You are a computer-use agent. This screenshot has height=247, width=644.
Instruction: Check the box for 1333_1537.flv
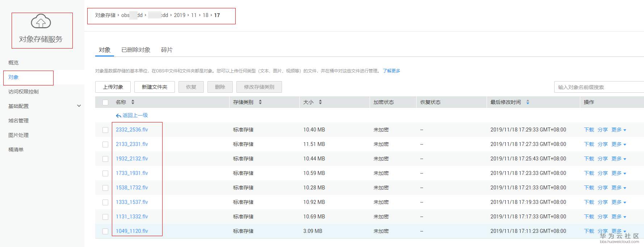click(105, 202)
